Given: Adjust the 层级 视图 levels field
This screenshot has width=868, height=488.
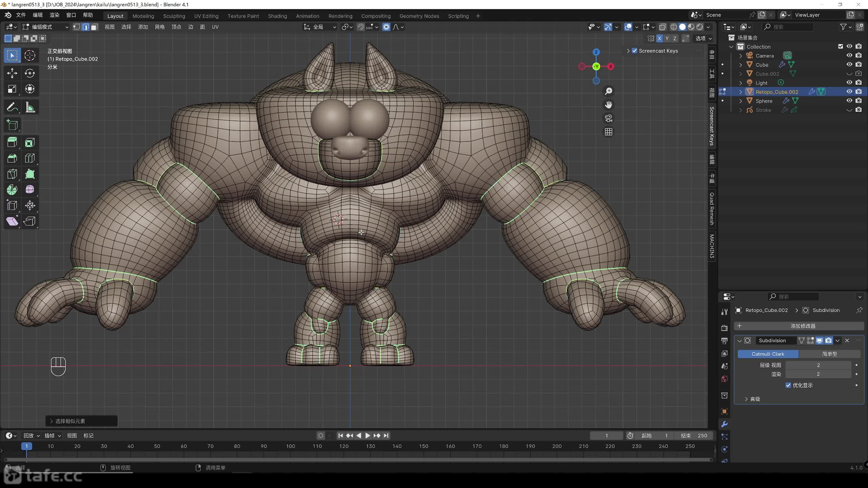Looking at the screenshot, I should coord(818,365).
